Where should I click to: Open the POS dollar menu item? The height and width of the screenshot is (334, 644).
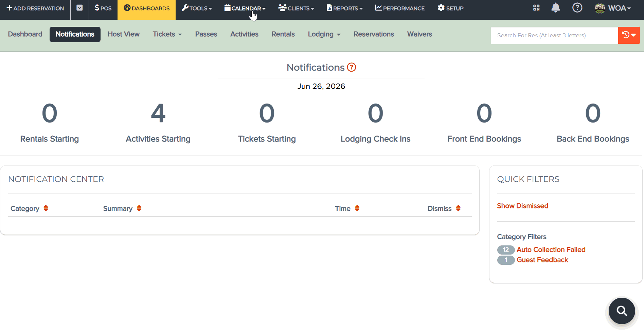click(x=103, y=8)
